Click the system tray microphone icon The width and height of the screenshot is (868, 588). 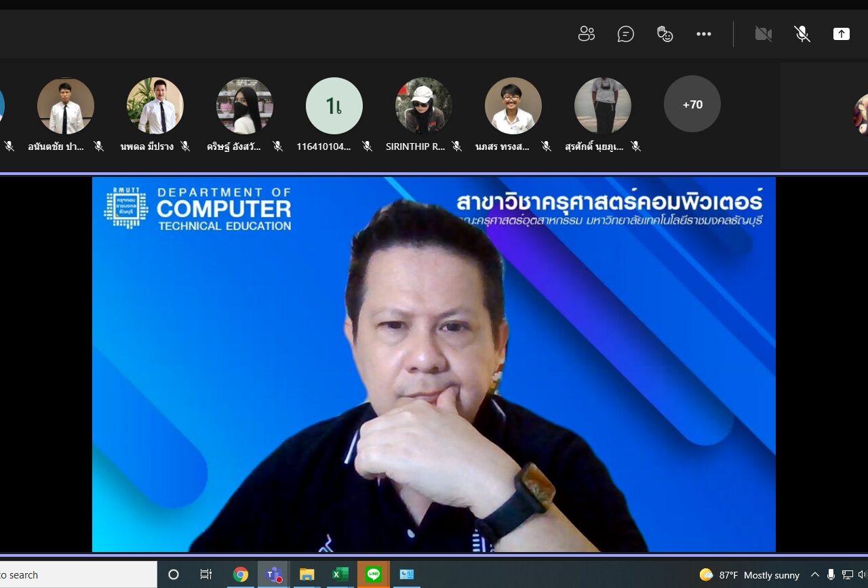[x=831, y=574]
